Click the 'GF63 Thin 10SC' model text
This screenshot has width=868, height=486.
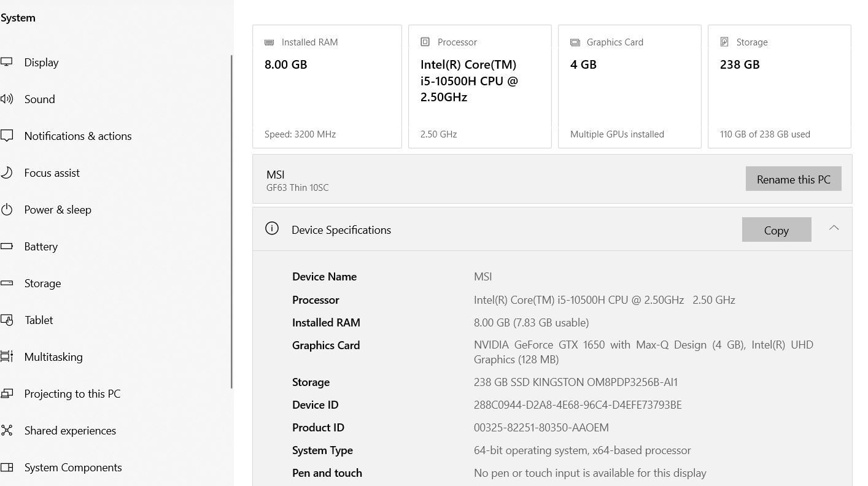[297, 188]
